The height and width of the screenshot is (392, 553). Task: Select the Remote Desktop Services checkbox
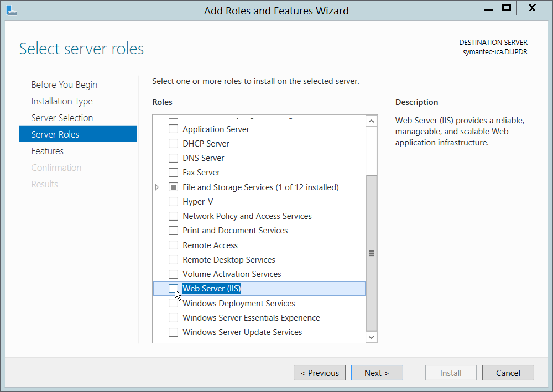pyautogui.click(x=174, y=260)
